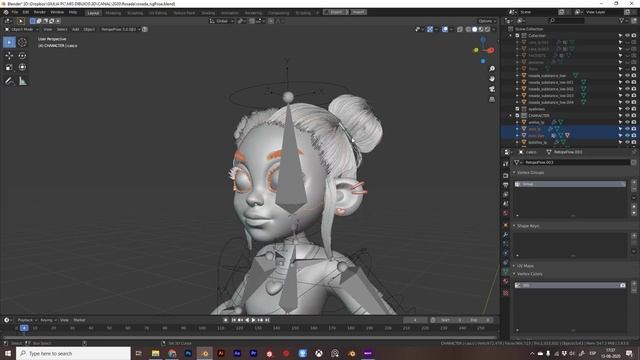Toggle render camera for CHARACTER collection
This screenshot has height=360, width=640.
tap(634, 116)
